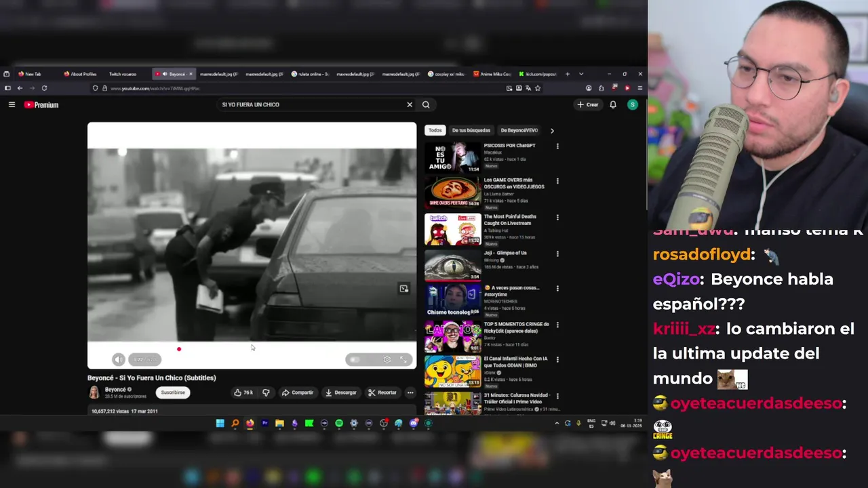
Task: Bookmark this page with the star icon
Action: [538, 88]
